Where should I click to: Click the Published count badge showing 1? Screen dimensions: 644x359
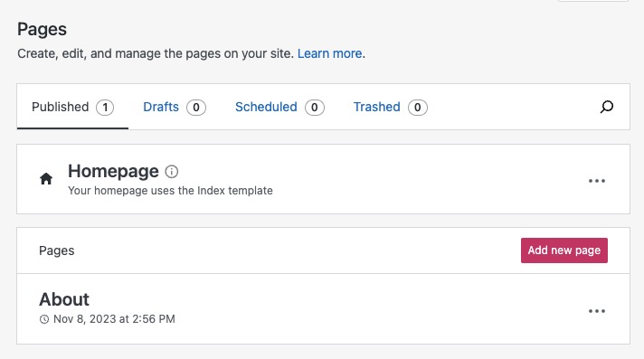(x=105, y=108)
